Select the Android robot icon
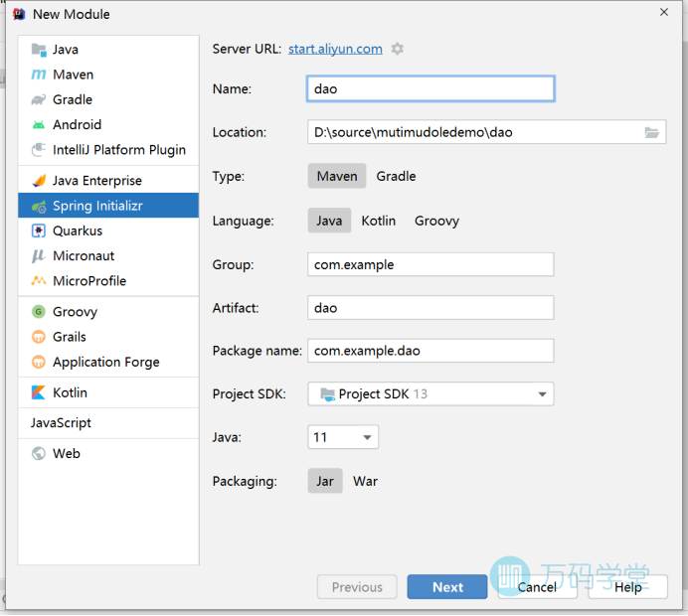This screenshot has width=688, height=616. pos(39,125)
